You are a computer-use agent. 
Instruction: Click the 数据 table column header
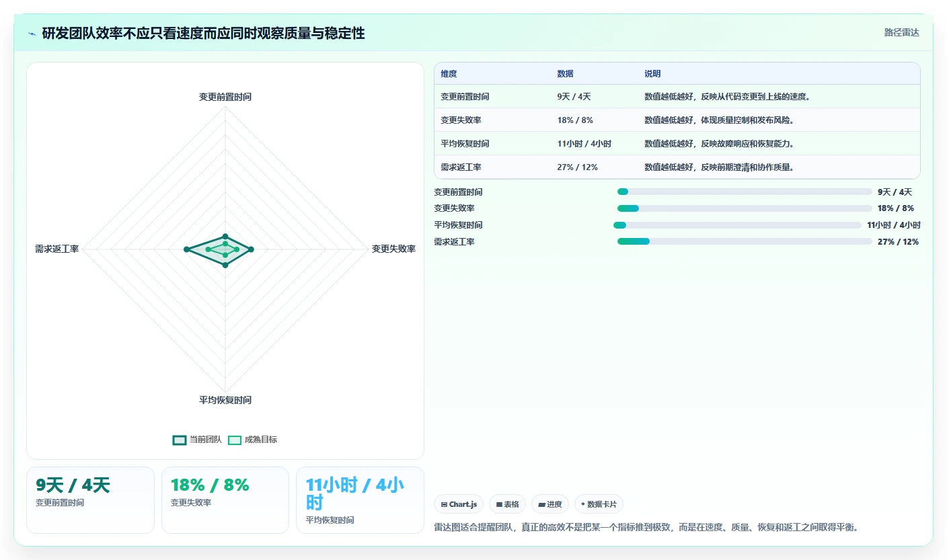point(565,74)
